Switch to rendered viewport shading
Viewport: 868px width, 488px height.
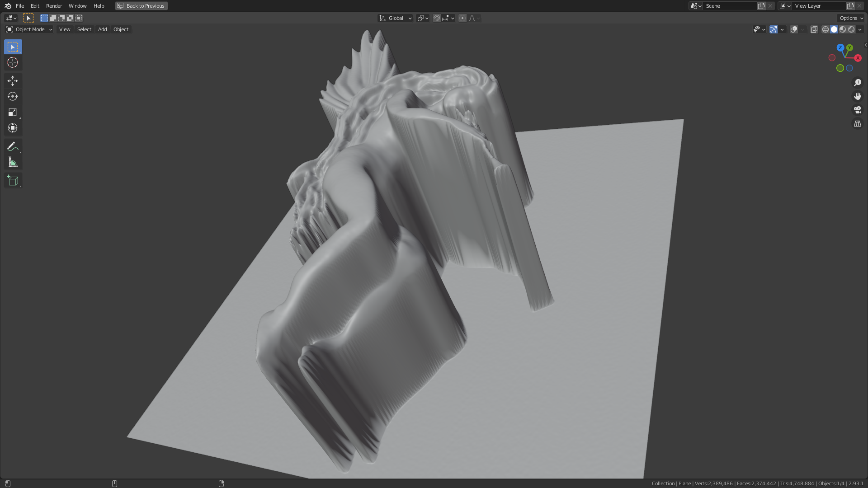(x=851, y=29)
